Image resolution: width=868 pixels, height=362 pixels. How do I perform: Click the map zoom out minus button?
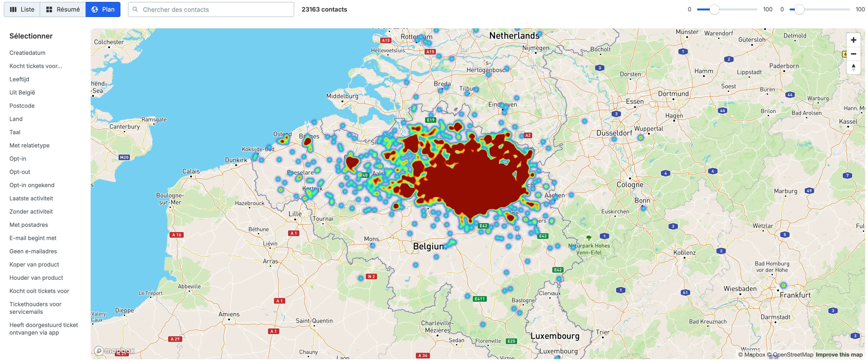853,54
